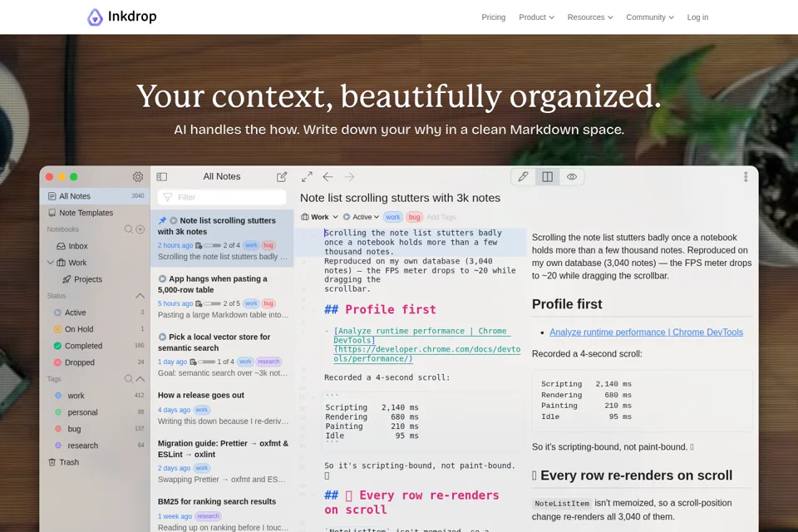Click status icon of 'App hangs when pasting'
This screenshot has height=532, width=798.
(x=162, y=278)
